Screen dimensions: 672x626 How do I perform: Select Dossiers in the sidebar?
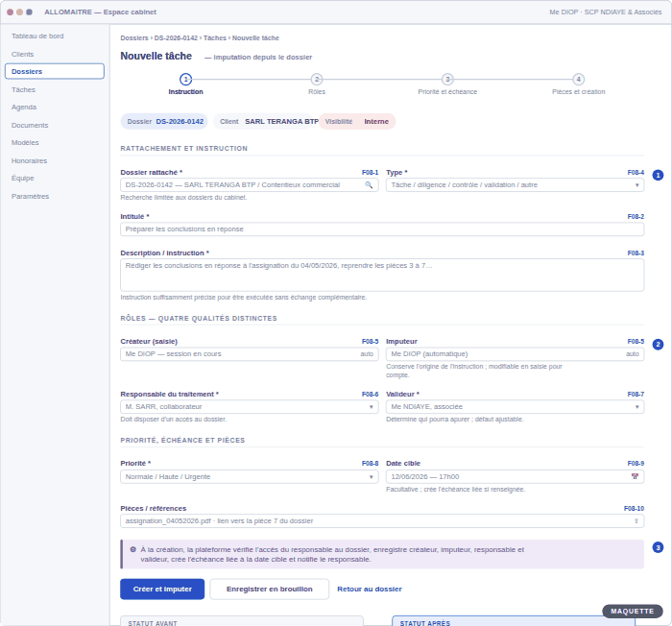tap(55, 71)
